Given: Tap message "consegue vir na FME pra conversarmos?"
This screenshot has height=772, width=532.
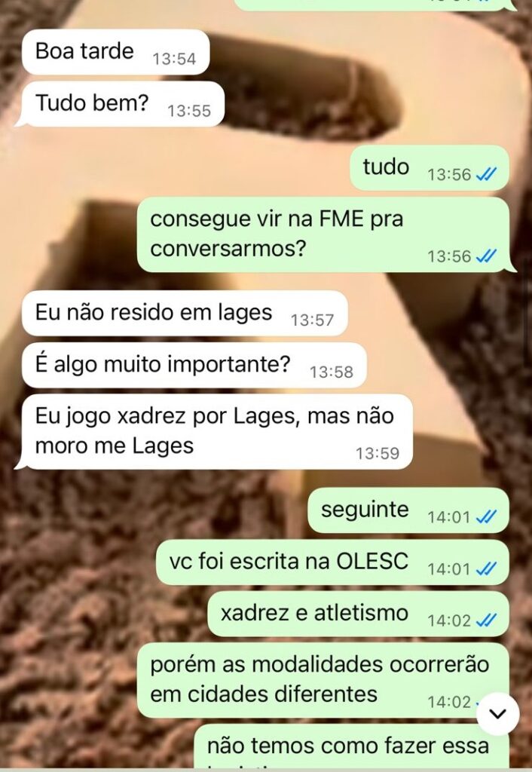Looking at the screenshot, I should 326,234.
